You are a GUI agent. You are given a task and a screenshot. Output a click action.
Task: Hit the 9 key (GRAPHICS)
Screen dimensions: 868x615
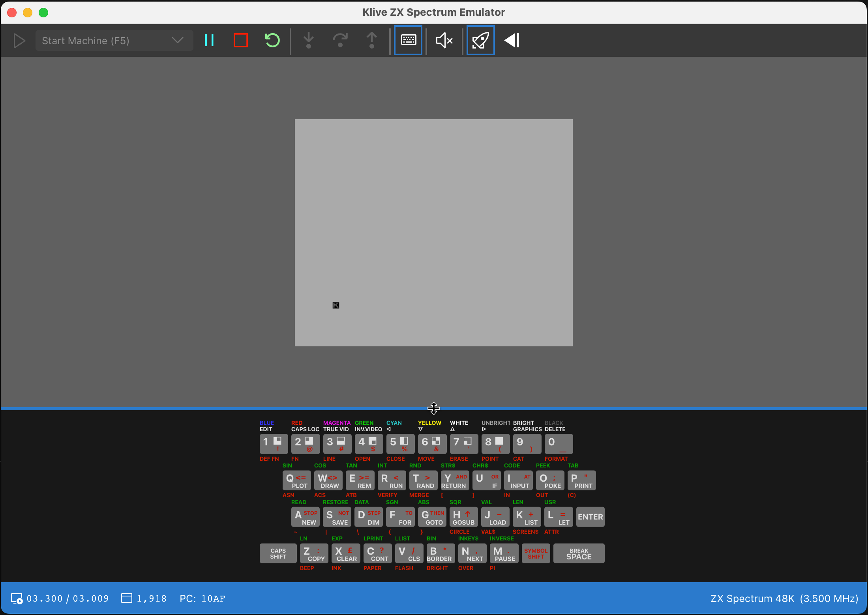point(527,444)
